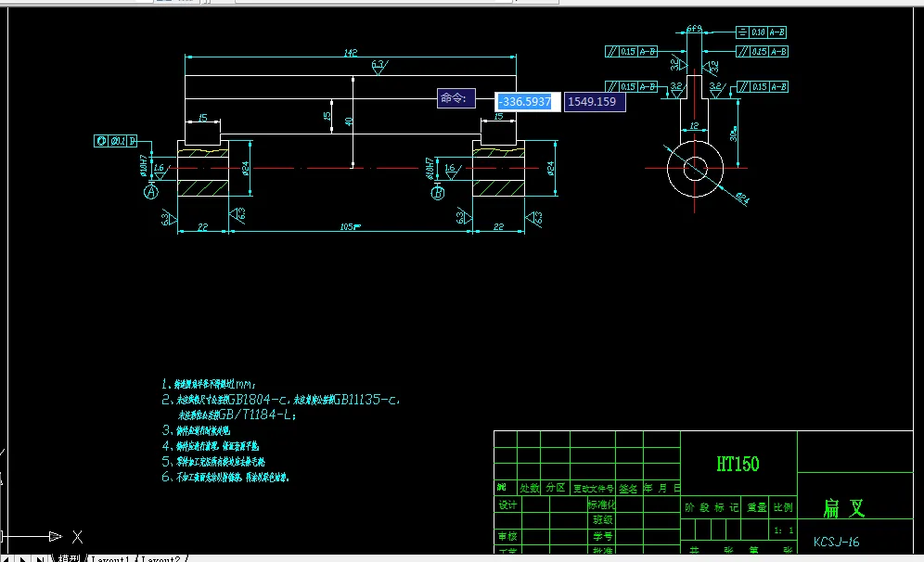Viewport: 924px width, 562px height.
Task: Click the X axis label of UCS icon
Action: pos(77,537)
